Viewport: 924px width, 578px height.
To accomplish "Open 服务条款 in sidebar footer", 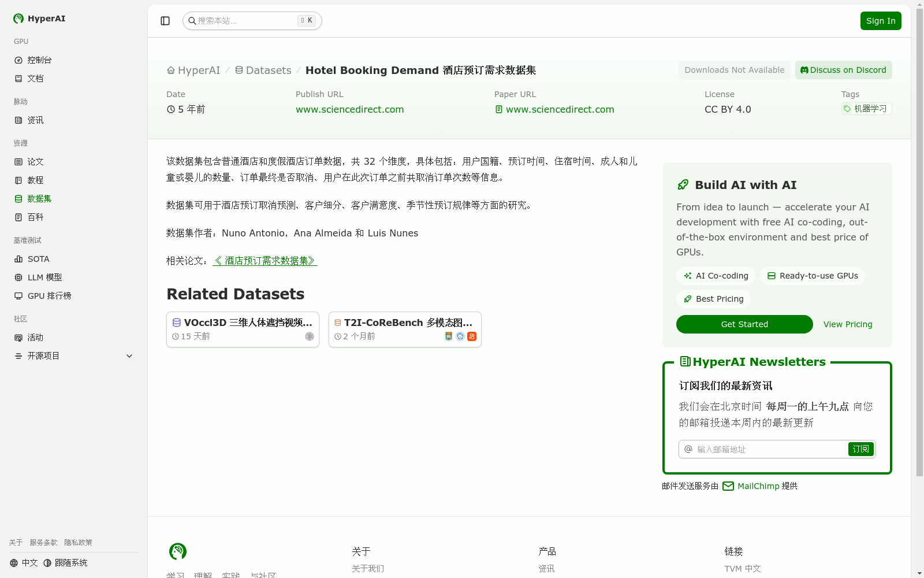I will tap(43, 543).
